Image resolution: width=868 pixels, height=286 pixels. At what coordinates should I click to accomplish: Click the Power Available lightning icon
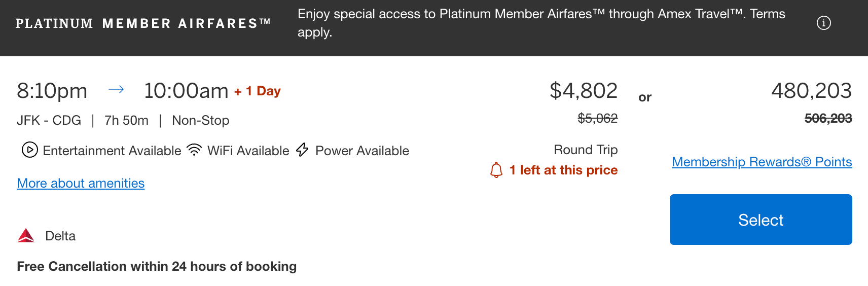coord(302,150)
